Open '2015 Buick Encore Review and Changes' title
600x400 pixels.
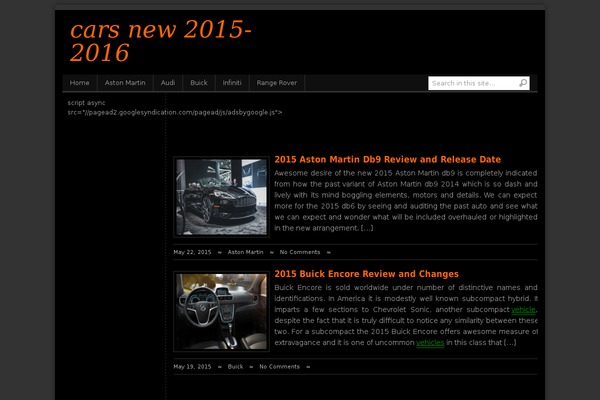pos(367,274)
